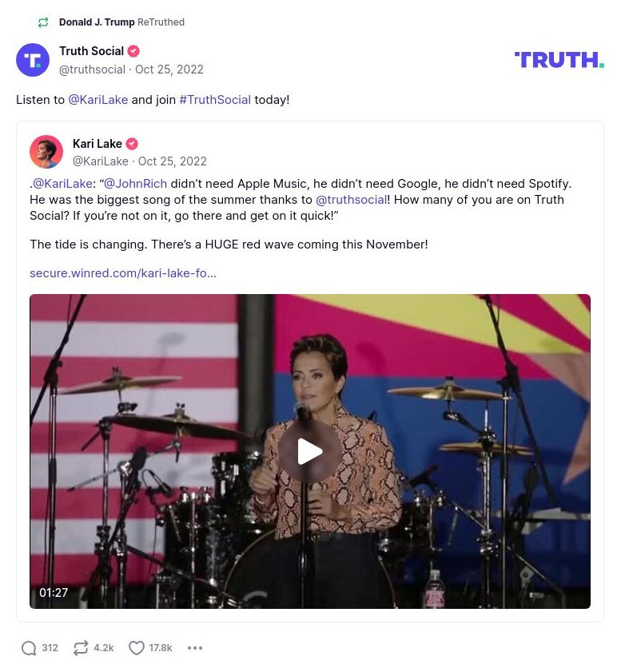Click Kari Lake's profile picture
The height and width of the screenshot is (672, 621).
click(46, 152)
